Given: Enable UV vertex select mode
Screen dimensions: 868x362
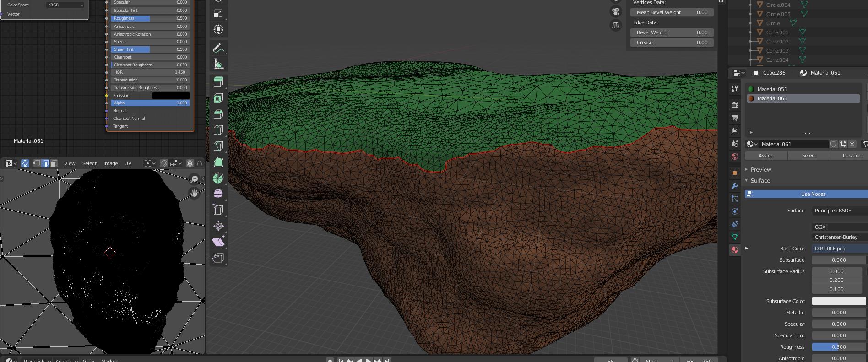Looking at the screenshot, I should pyautogui.click(x=37, y=163).
